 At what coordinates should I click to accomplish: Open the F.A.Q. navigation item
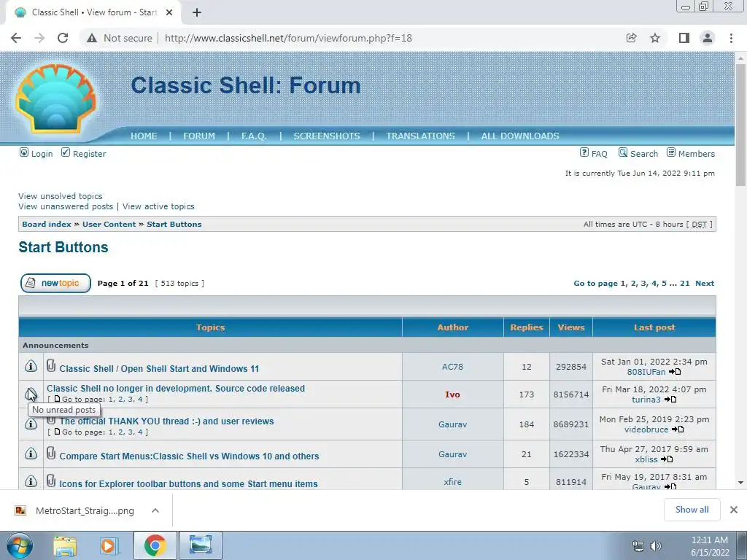pyautogui.click(x=254, y=136)
